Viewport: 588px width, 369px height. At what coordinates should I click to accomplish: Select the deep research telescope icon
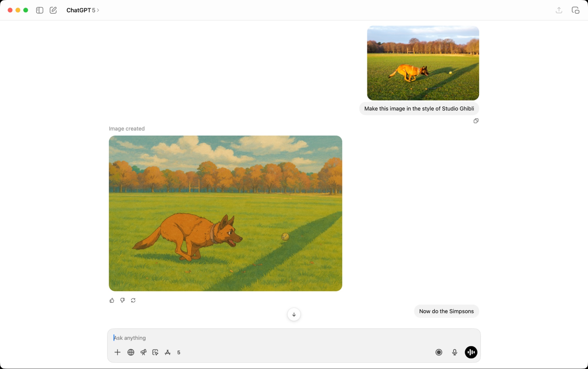point(144,352)
